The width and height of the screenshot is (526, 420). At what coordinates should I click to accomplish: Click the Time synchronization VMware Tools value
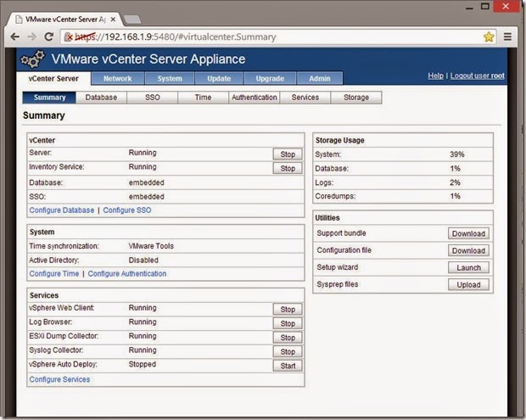coord(151,246)
